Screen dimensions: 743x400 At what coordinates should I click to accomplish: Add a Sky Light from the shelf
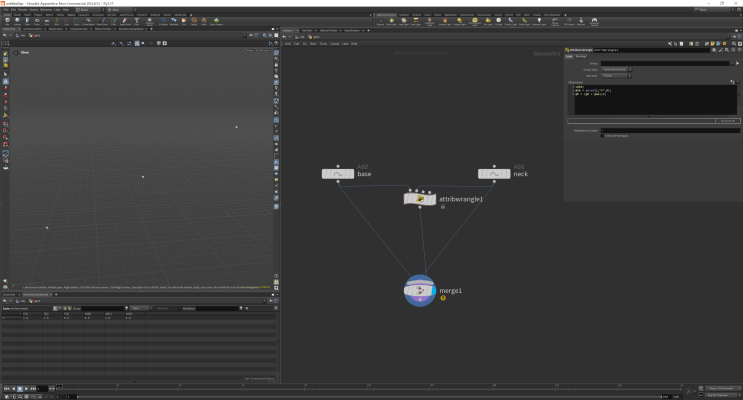click(x=488, y=21)
